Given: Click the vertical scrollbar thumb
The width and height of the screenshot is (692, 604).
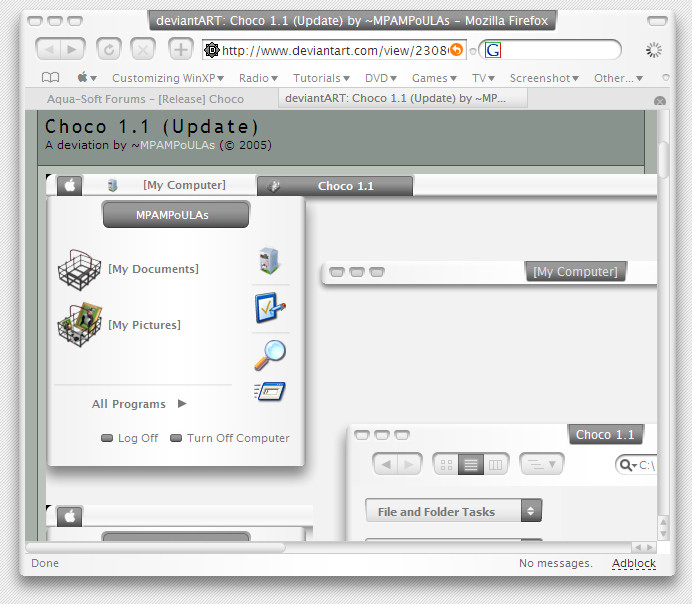Looking at the screenshot, I should point(663,159).
